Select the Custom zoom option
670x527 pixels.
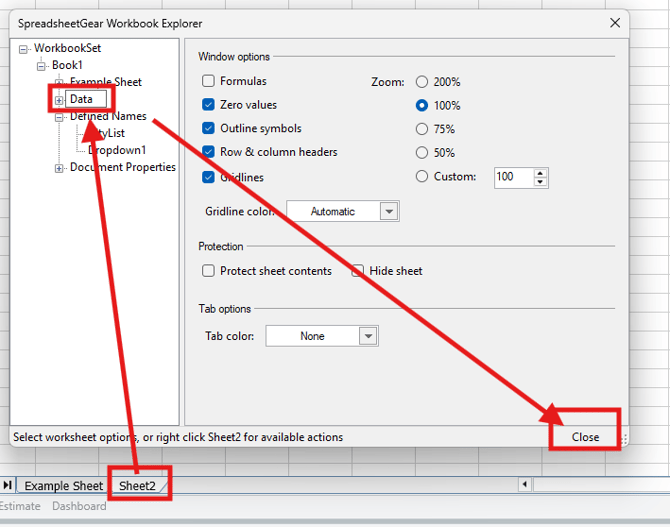pyautogui.click(x=422, y=177)
